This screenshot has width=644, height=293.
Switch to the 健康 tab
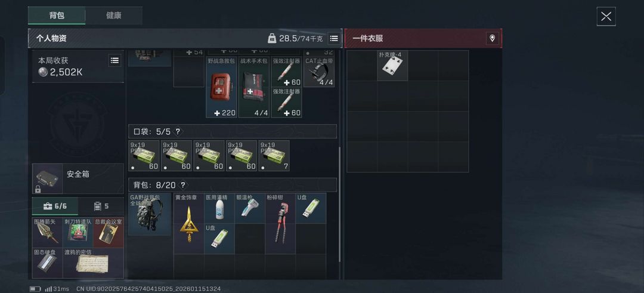pos(114,16)
